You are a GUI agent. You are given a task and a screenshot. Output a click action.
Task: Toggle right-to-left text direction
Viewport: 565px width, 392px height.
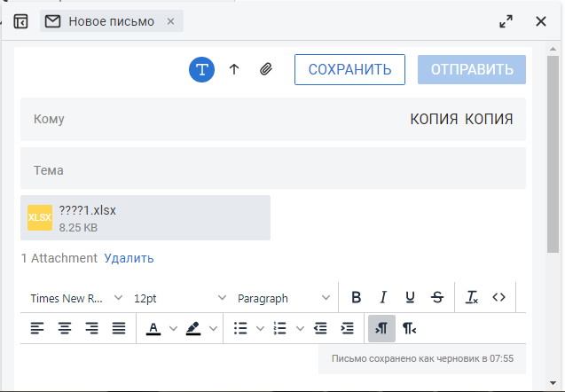pyautogui.click(x=409, y=328)
